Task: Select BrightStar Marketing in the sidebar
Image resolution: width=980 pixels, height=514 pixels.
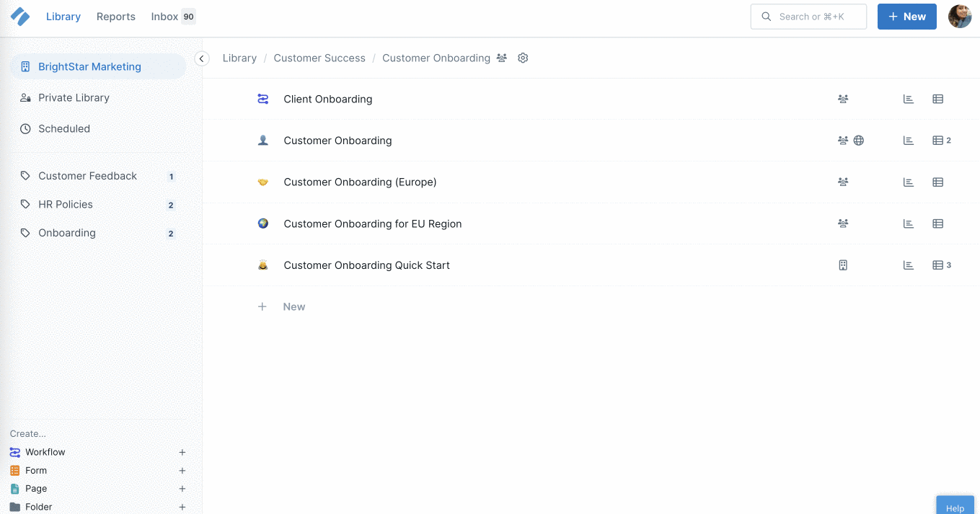Action: pyautogui.click(x=98, y=66)
